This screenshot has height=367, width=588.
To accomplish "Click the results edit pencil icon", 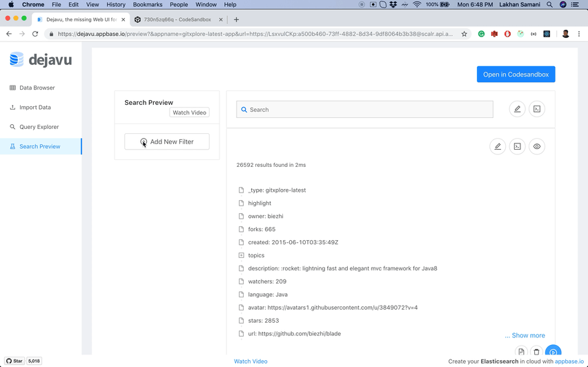I will click(x=498, y=146).
